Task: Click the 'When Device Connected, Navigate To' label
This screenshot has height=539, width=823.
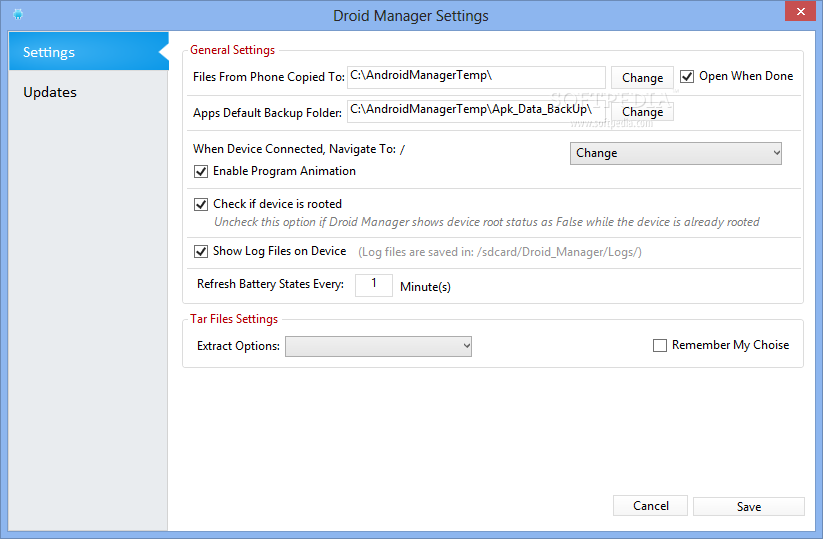Action: coord(294,149)
